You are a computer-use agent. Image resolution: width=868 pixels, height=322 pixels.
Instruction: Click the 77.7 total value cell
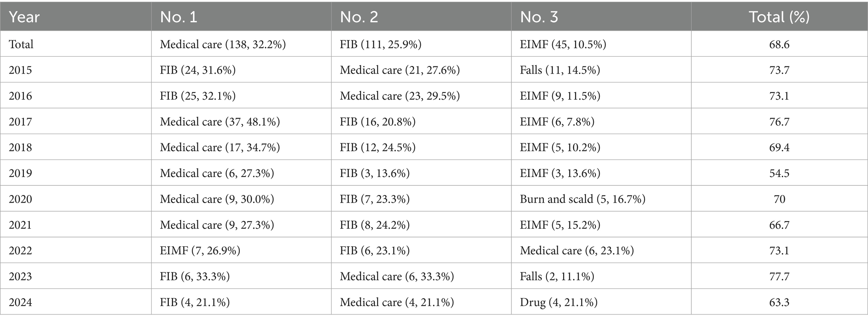pyautogui.click(x=779, y=276)
